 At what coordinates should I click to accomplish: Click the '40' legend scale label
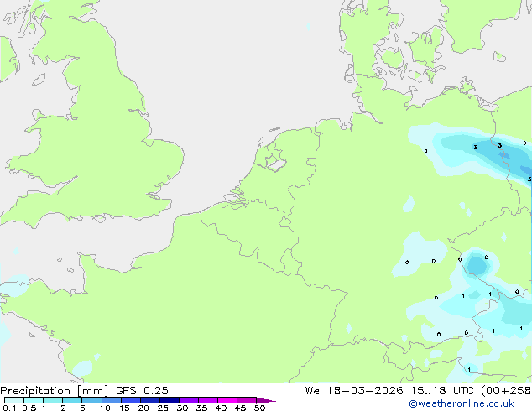tap(221, 408)
